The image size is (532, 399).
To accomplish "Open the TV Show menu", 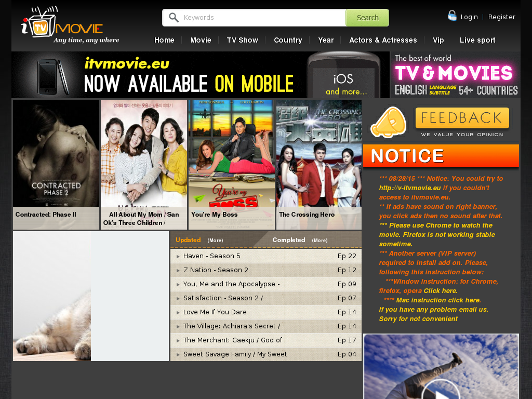I will pos(242,40).
